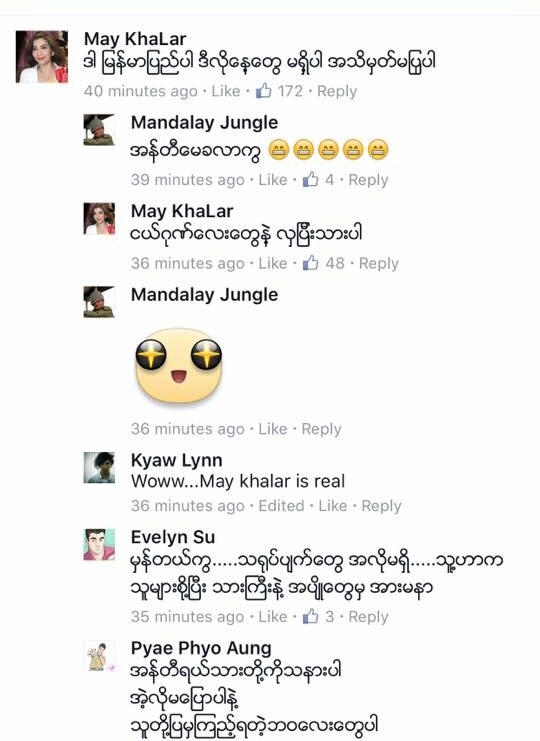Reply to Evelyn Su's comment
The height and width of the screenshot is (741, 540).
tap(369, 616)
